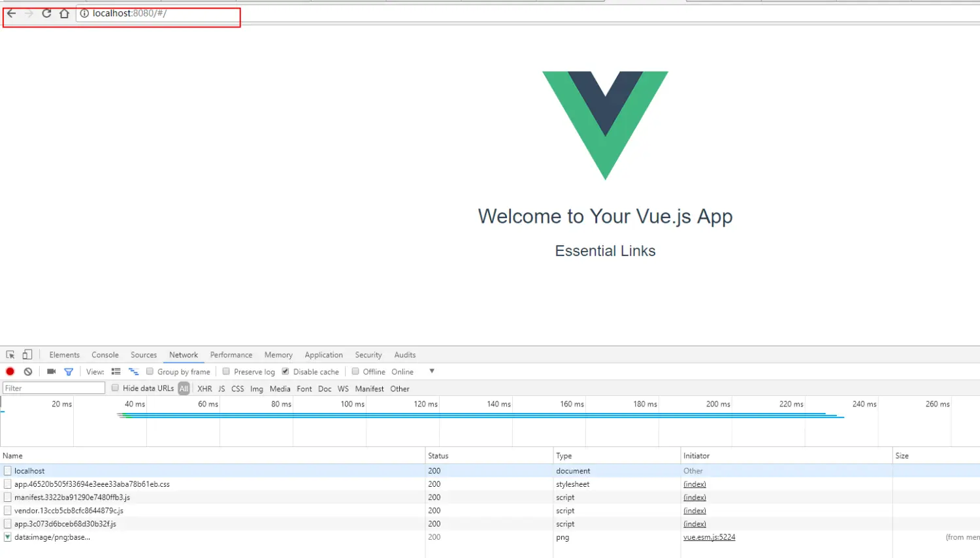Image resolution: width=980 pixels, height=558 pixels.
Task: Select the app.46520b505f33694e3eee33aba78b61eb.css request
Action: pyautogui.click(x=490, y=484)
